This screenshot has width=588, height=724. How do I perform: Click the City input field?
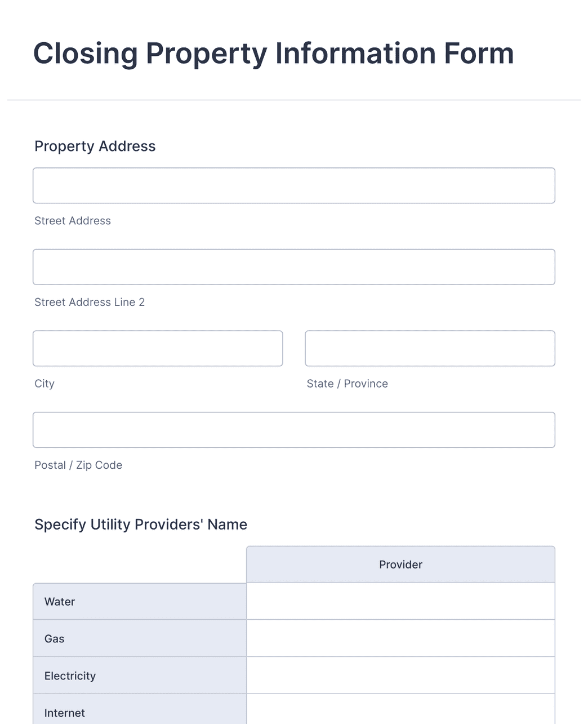coord(158,348)
